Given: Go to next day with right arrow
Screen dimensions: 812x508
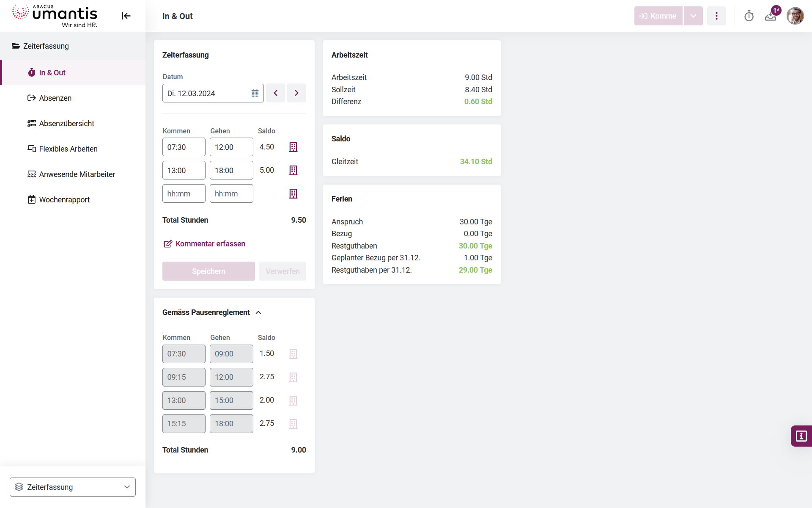Looking at the screenshot, I should coord(296,93).
